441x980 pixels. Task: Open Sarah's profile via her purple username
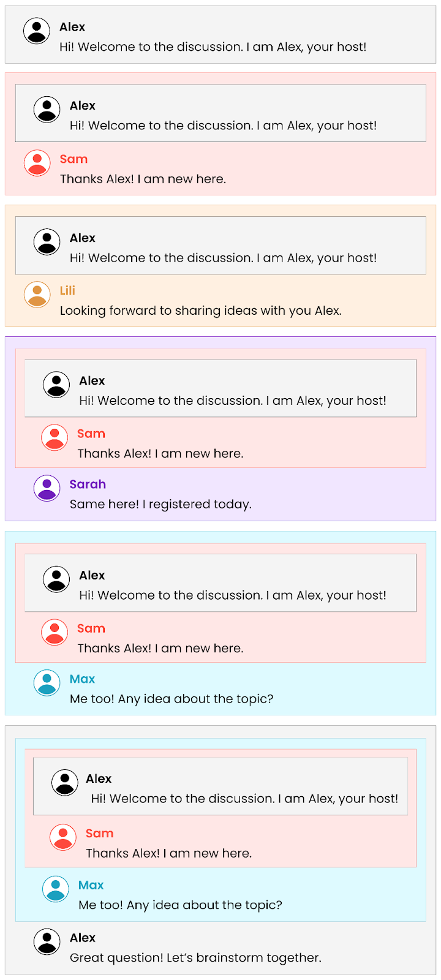(88, 484)
